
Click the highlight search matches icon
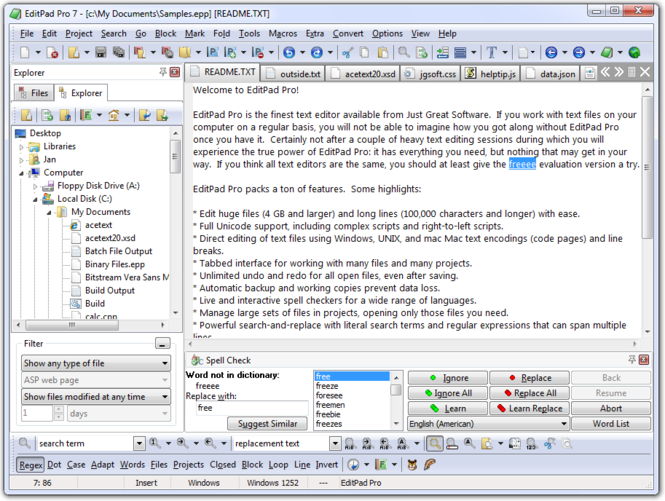point(435,444)
